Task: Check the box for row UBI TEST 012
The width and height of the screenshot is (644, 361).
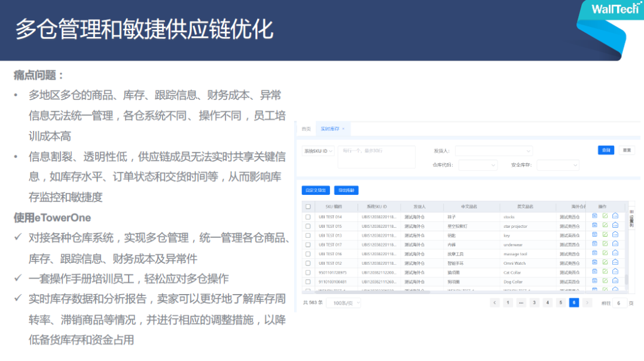Action: pos(308,263)
